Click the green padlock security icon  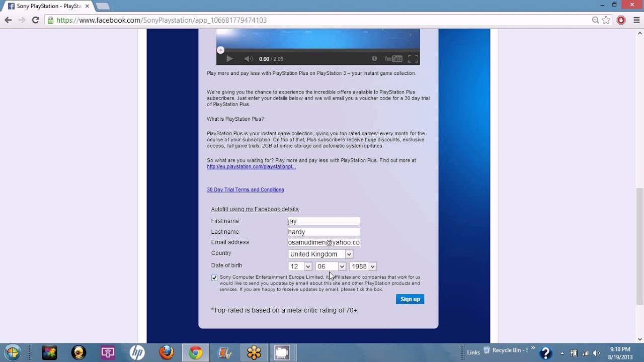coord(50,20)
